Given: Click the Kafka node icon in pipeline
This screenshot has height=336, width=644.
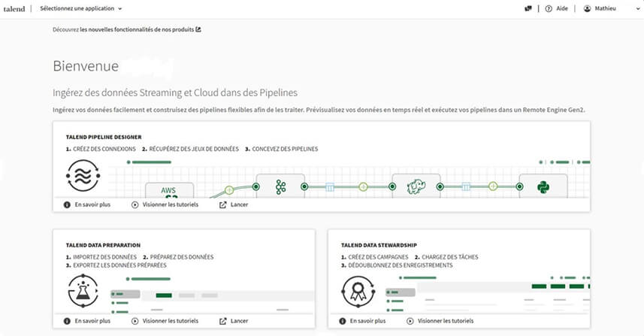Looking at the screenshot, I should 280,186.
